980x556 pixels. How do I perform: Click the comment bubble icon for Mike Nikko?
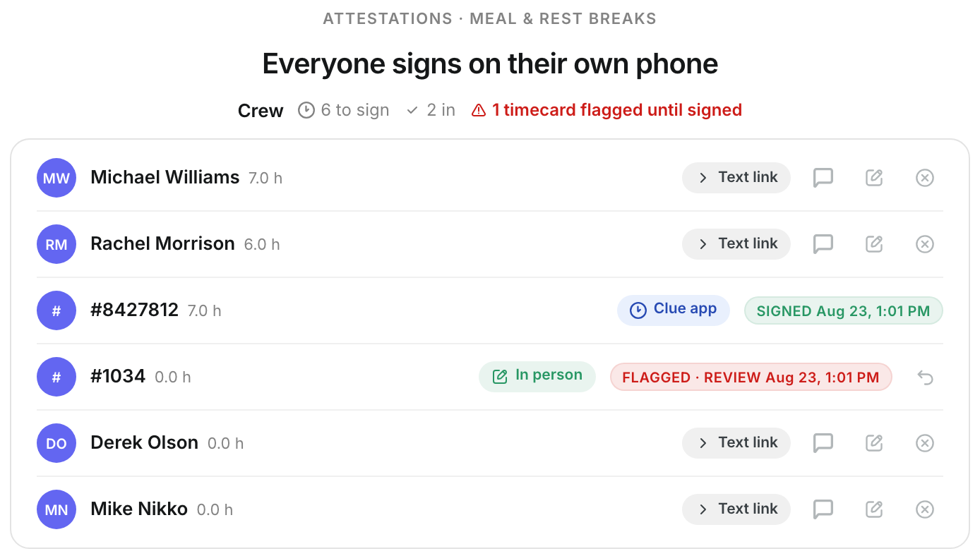click(x=823, y=509)
